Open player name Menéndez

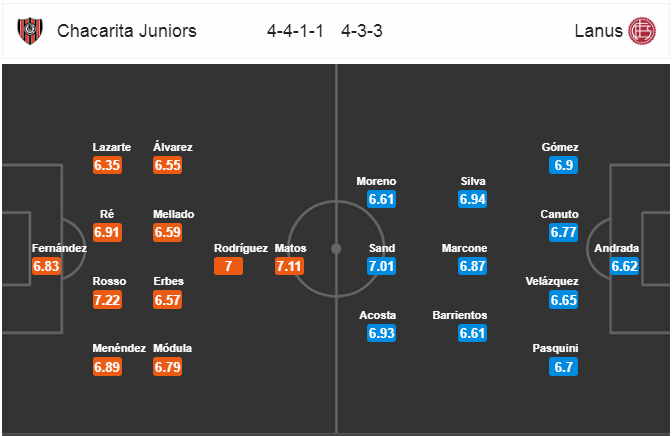pyautogui.click(x=119, y=348)
